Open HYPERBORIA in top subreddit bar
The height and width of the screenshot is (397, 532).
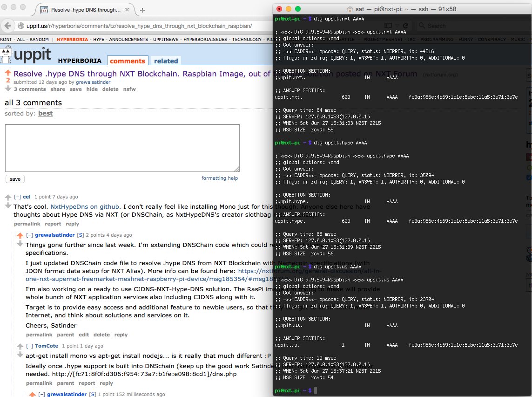click(x=72, y=40)
